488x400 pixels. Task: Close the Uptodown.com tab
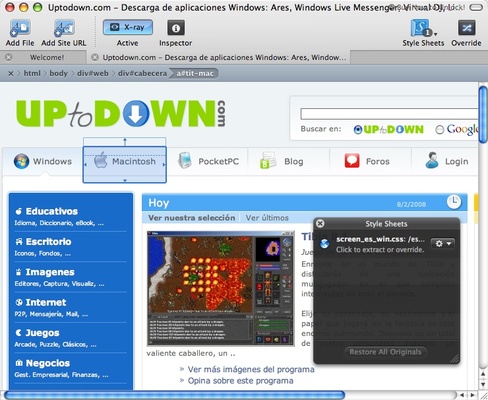[x=95, y=57]
